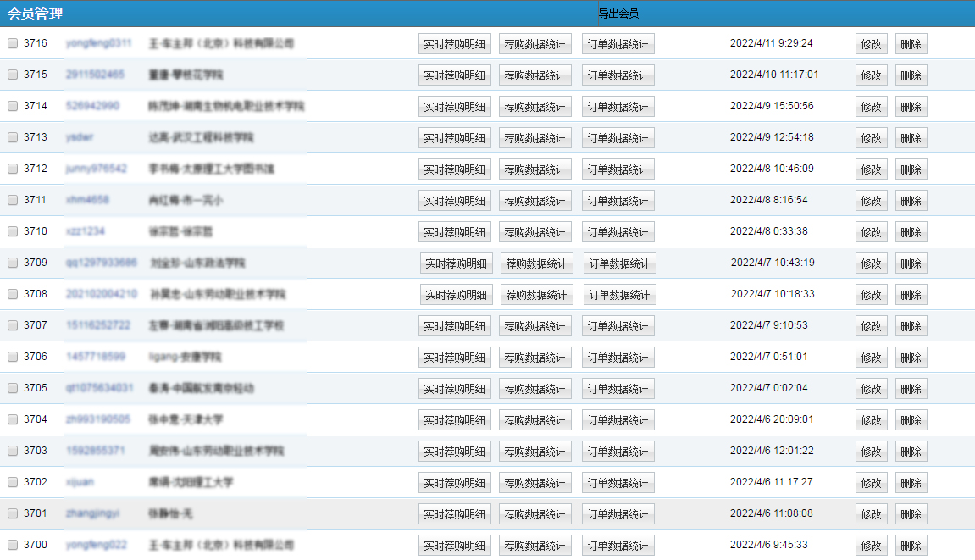Viewport: 975px width, 560px height.
Task: Open 订单数据统计 for member 3702
Action: [618, 483]
